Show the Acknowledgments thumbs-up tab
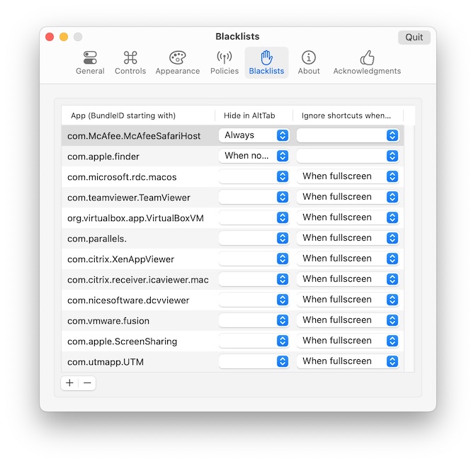This screenshot has width=476, height=464. point(367,62)
